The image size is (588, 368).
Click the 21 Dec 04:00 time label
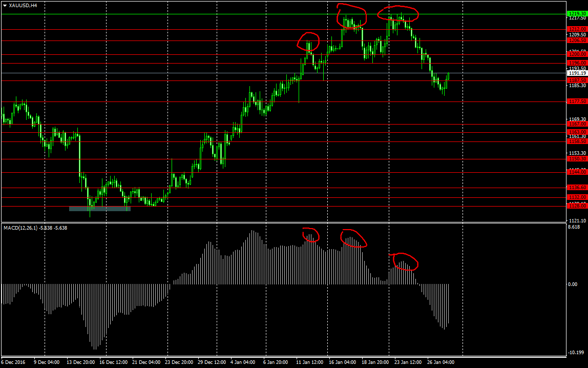(x=146, y=362)
